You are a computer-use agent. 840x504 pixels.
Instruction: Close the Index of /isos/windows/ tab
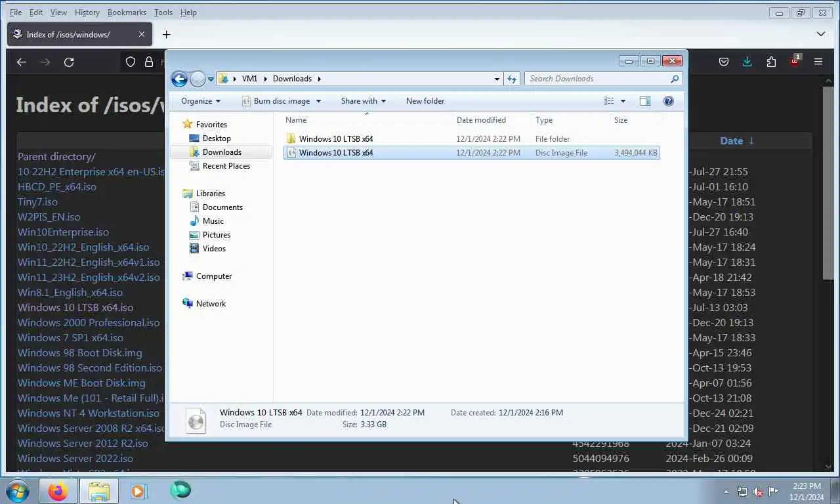coord(142,34)
